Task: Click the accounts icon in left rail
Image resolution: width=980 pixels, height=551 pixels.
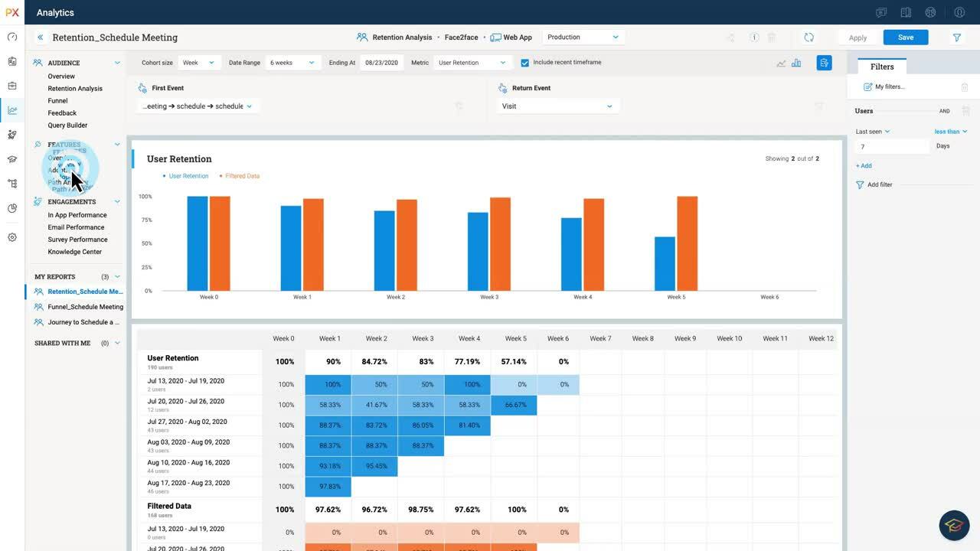Action: 12,61
